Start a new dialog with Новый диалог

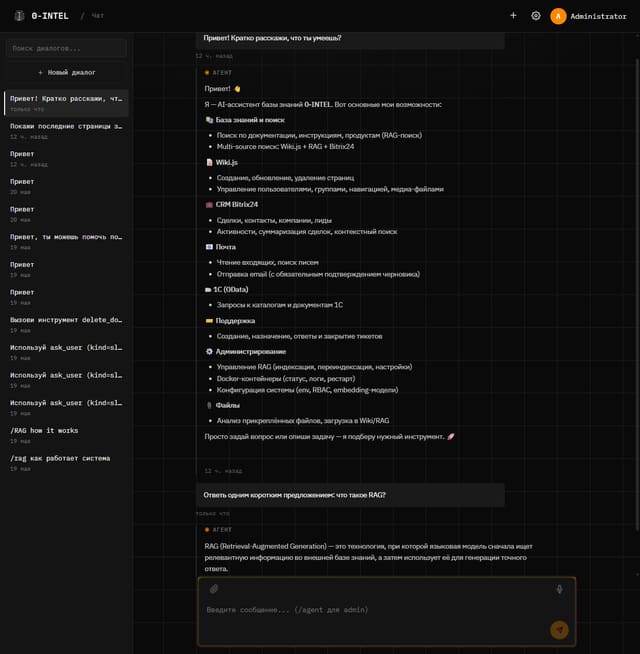tap(66, 73)
